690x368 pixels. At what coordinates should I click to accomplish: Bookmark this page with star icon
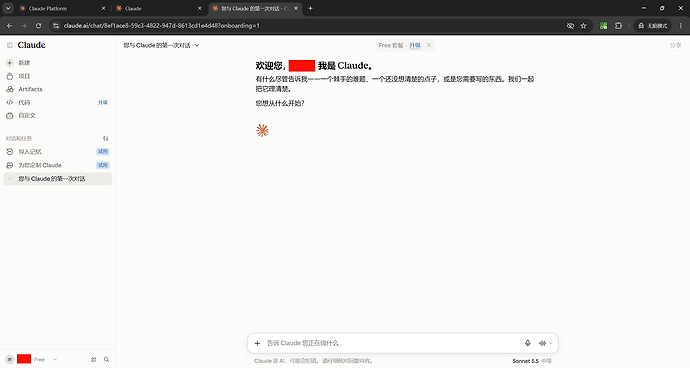(x=584, y=26)
